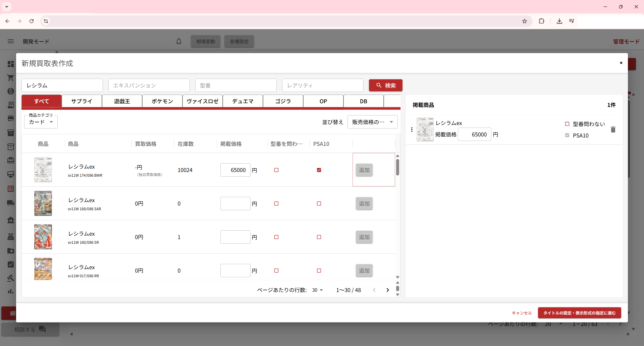Viewport: 644px width, 346px height.
Task: Click the browser reload icon
Action: [x=32, y=21]
